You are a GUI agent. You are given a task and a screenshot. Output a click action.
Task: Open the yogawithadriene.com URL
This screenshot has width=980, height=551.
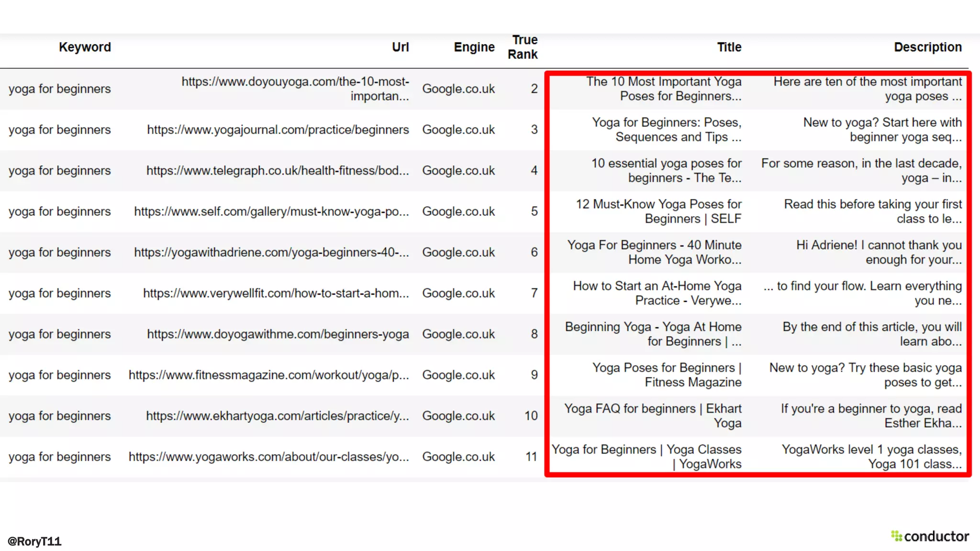click(271, 252)
